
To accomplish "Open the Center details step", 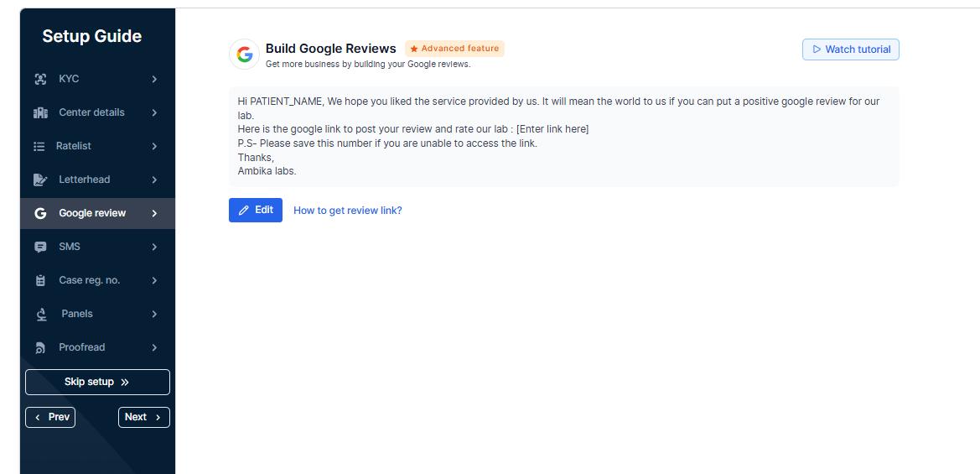I will pyautogui.click(x=97, y=112).
